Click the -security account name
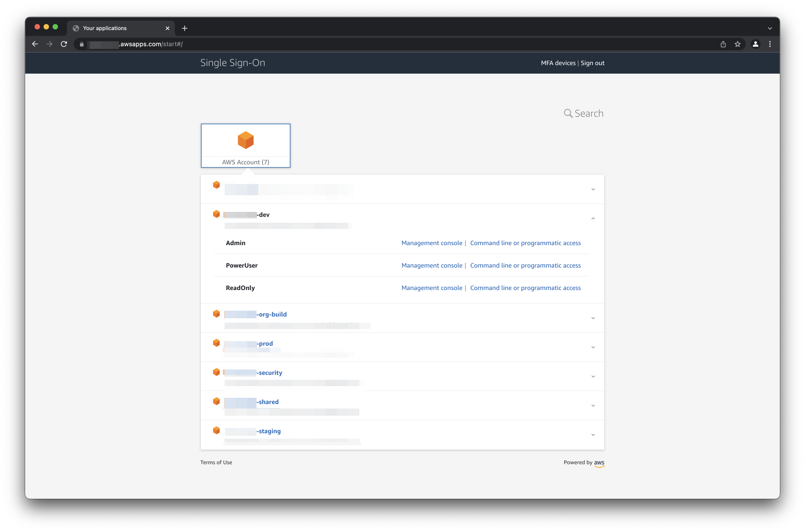This screenshot has height=532, width=805. point(253,373)
